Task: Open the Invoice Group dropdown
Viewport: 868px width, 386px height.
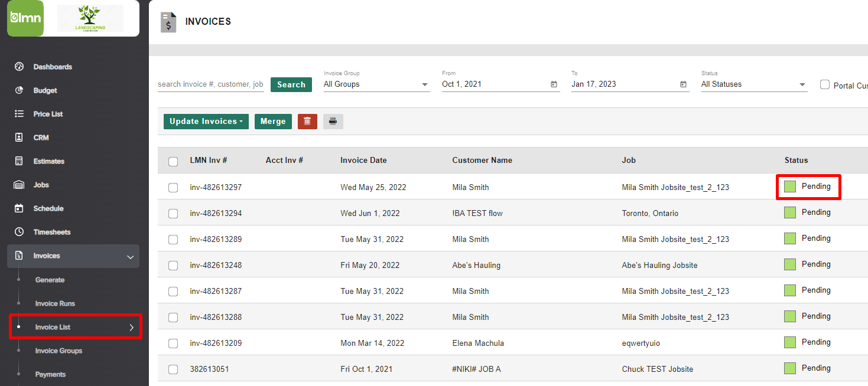Action: click(x=376, y=84)
